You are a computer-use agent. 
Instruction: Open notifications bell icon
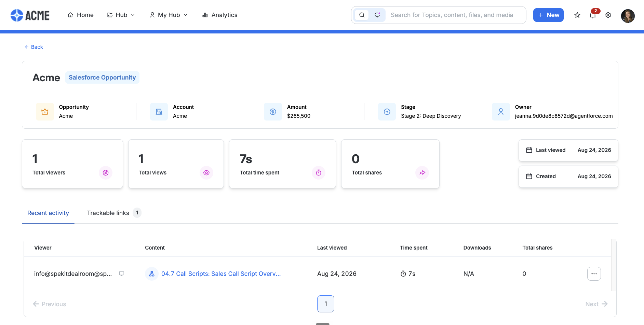point(593,15)
